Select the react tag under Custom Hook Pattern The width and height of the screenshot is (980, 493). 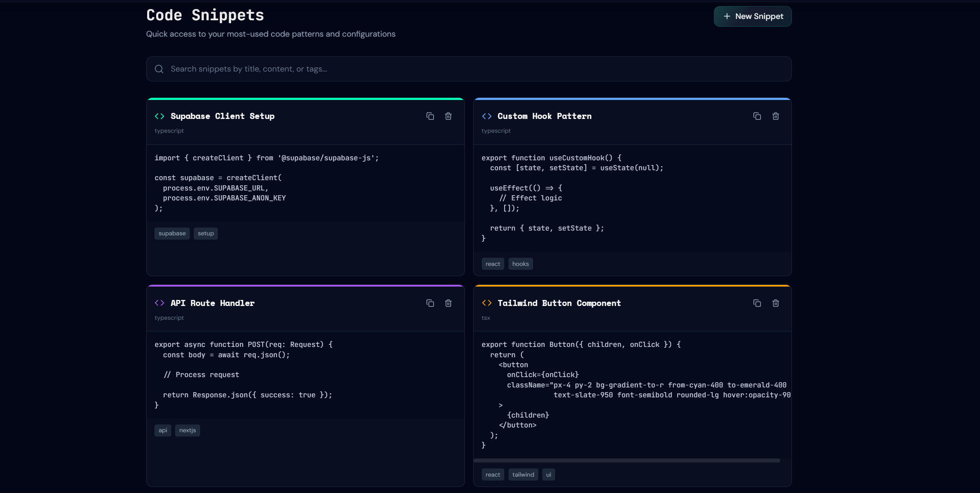tap(493, 264)
